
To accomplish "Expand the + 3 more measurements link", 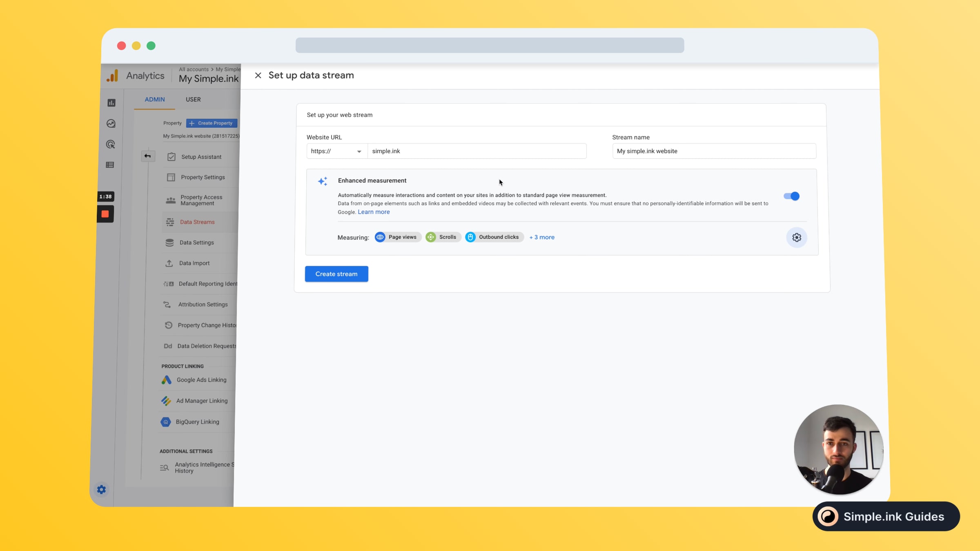I will click(542, 237).
